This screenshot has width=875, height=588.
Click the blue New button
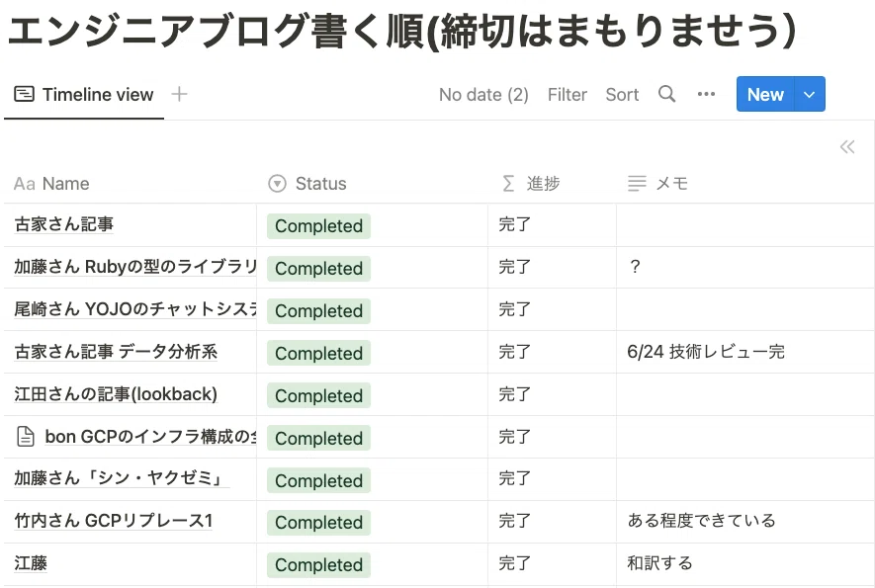click(x=765, y=94)
